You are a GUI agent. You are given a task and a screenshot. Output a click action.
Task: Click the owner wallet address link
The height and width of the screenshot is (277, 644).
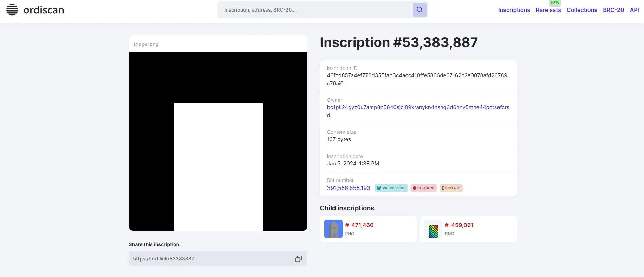click(x=417, y=107)
